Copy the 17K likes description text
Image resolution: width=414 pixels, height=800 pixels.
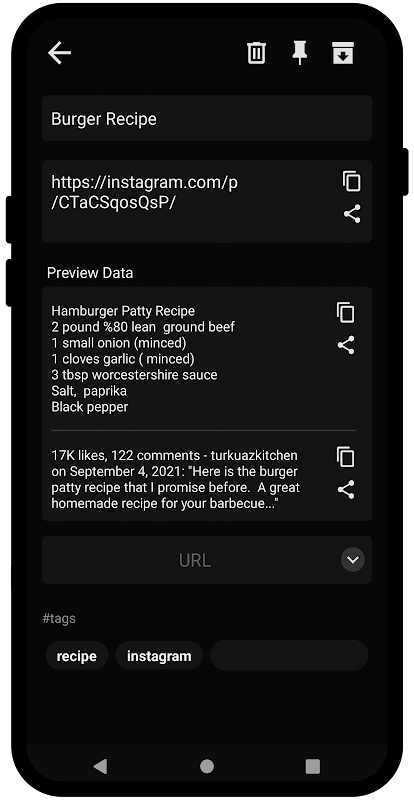click(346, 457)
